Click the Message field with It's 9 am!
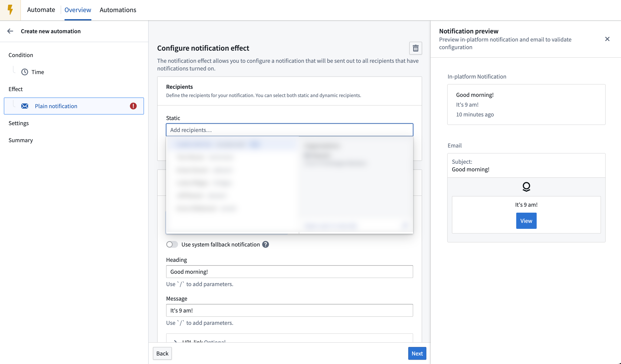The width and height of the screenshot is (621, 364). pos(289,310)
